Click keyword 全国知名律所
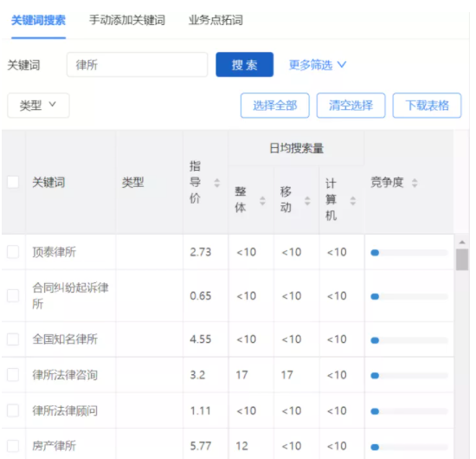The height and width of the screenshot is (459, 476). point(65,339)
